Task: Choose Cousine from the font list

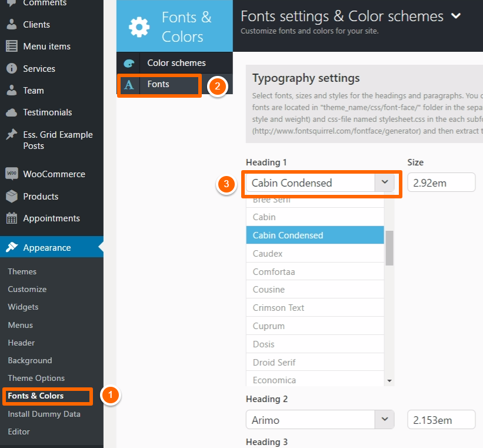Action: [315, 289]
